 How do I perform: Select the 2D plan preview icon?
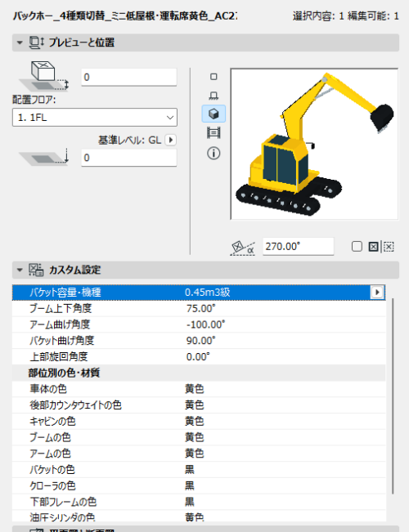tap(213, 77)
